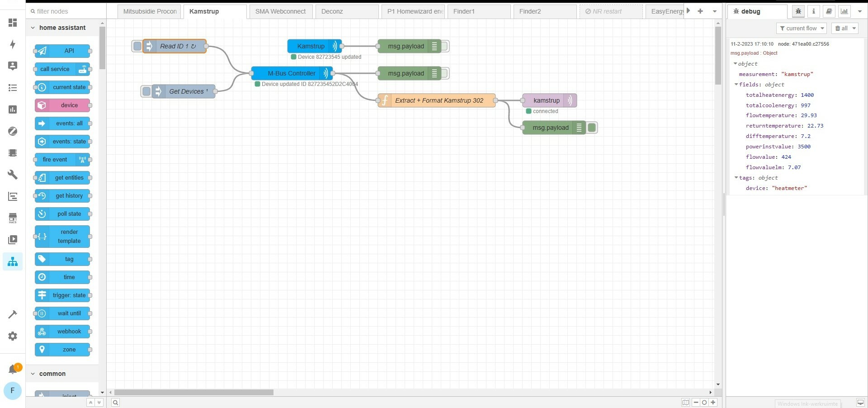This screenshot has width=868, height=408.
Task: Open the Notifications bell
Action: [13, 370]
